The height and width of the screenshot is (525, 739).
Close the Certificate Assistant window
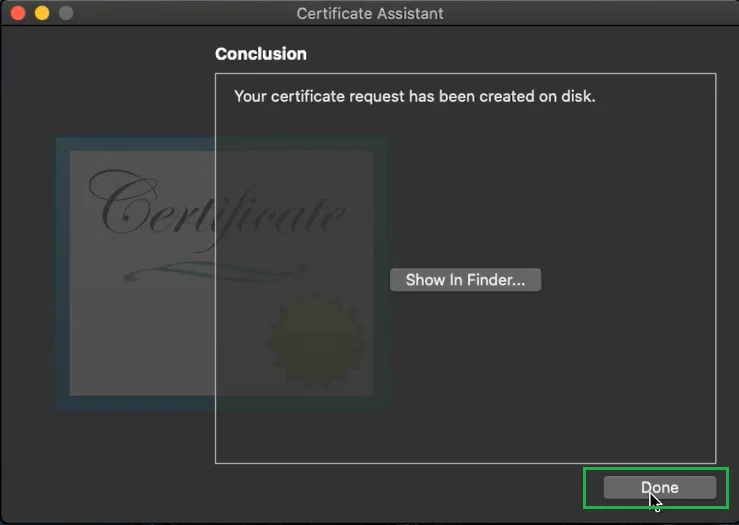coord(18,13)
